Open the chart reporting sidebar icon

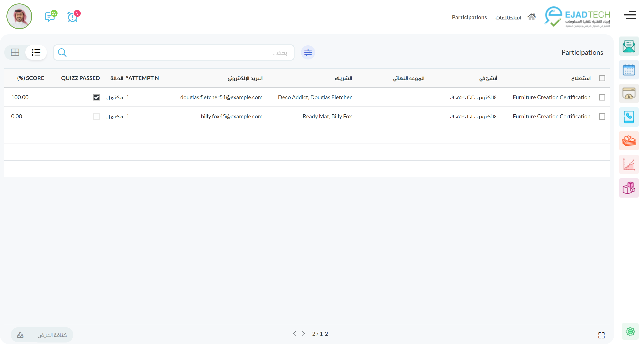click(629, 164)
